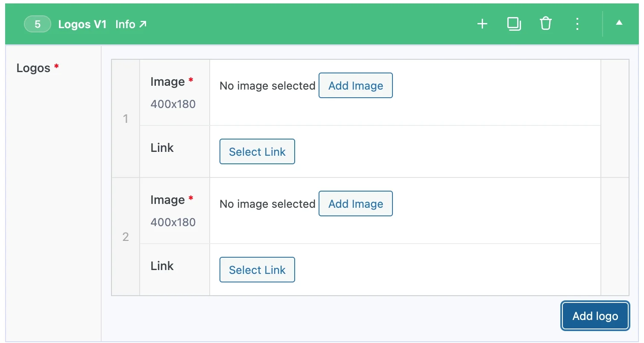Click the right-side actions column of row 1
This screenshot has height=343, width=644.
point(615,119)
